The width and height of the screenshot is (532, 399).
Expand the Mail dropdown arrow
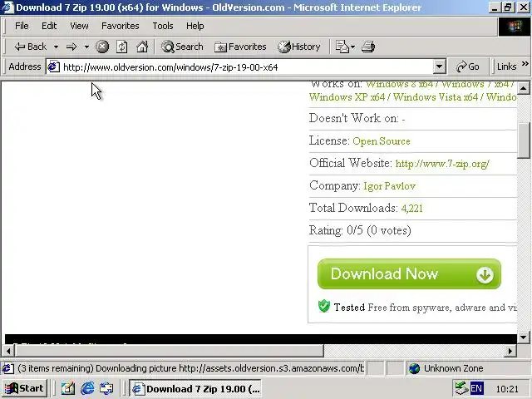click(x=352, y=47)
